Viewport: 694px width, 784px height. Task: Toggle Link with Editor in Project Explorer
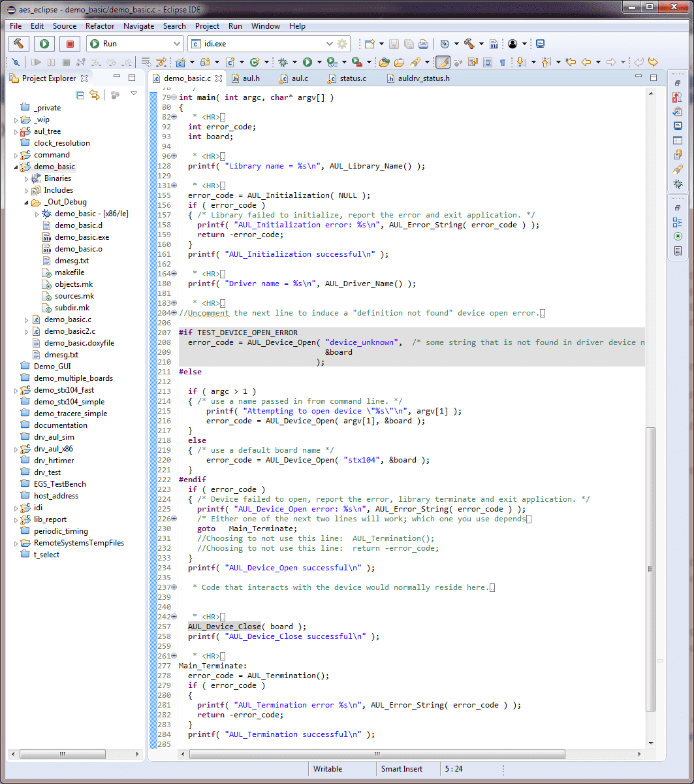95,95
